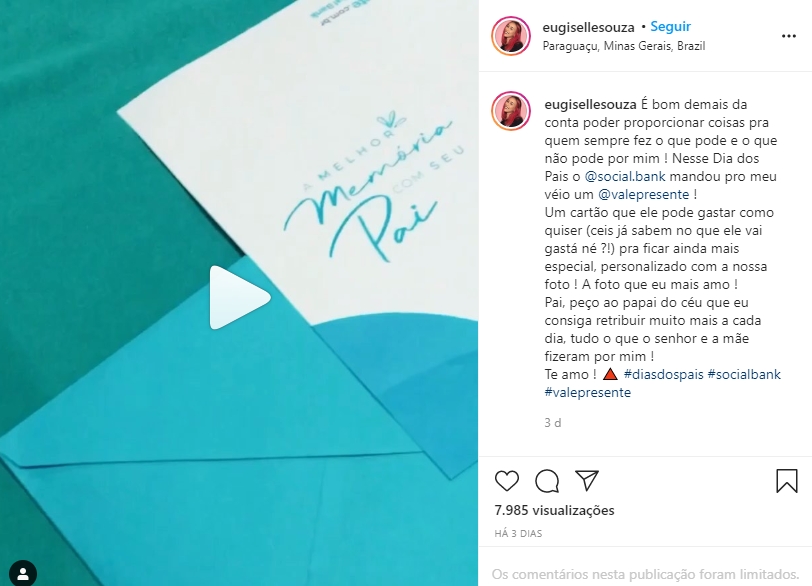View 7.985 visualizações count details
This screenshot has height=586, width=812.
click(x=554, y=510)
